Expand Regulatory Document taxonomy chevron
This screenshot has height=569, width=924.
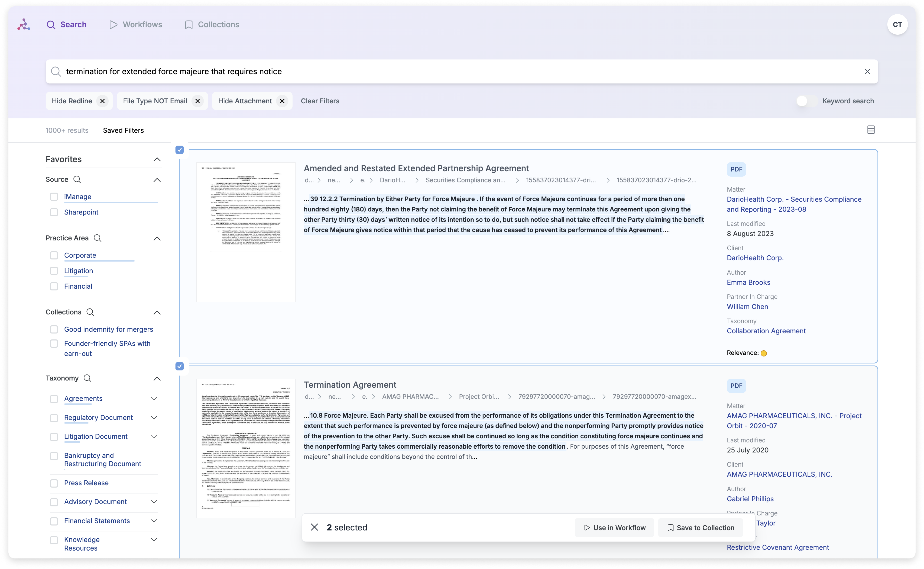[x=154, y=418]
